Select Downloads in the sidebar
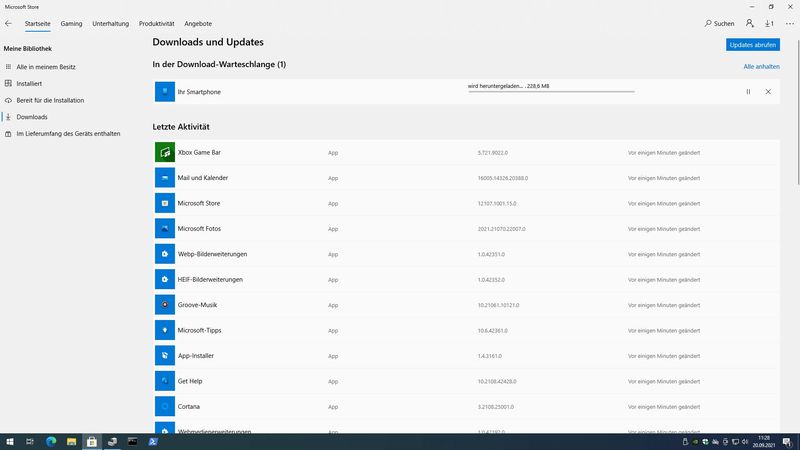This screenshot has width=800, height=450. point(32,117)
